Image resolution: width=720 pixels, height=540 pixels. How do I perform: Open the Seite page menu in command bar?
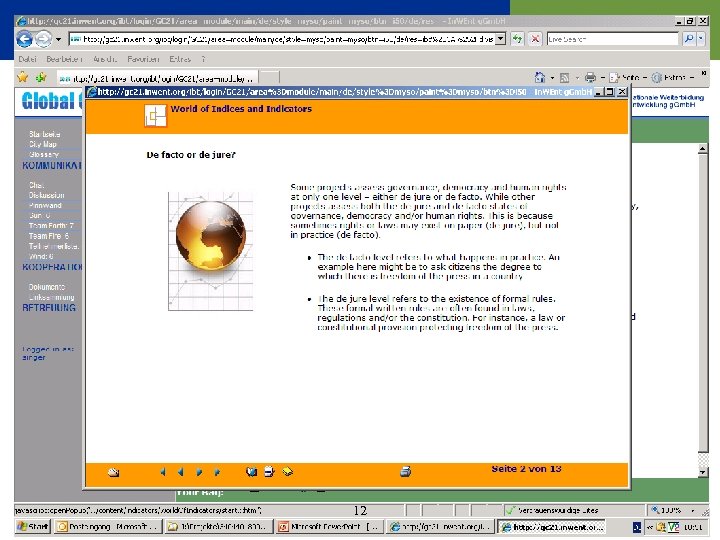(x=627, y=78)
